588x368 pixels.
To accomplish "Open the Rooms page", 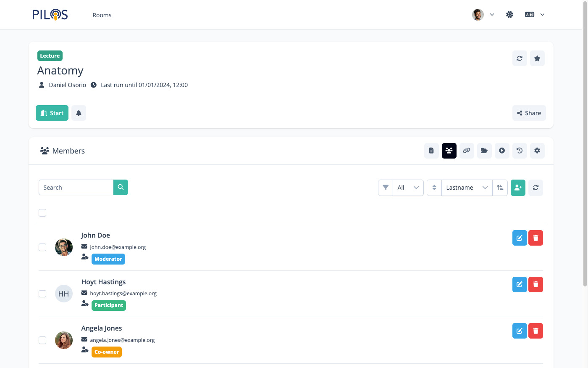I will tap(102, 15).
